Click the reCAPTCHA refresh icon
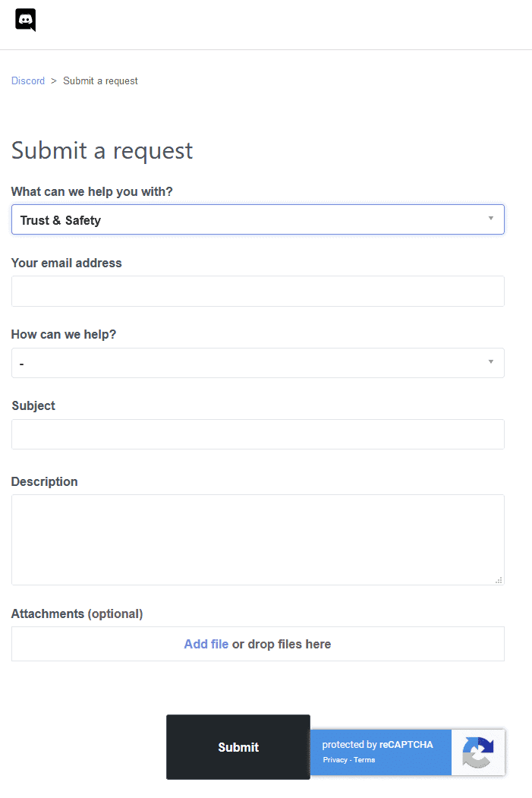The height and width of the screenshot is (798, 532). click(x=478, y=752)
